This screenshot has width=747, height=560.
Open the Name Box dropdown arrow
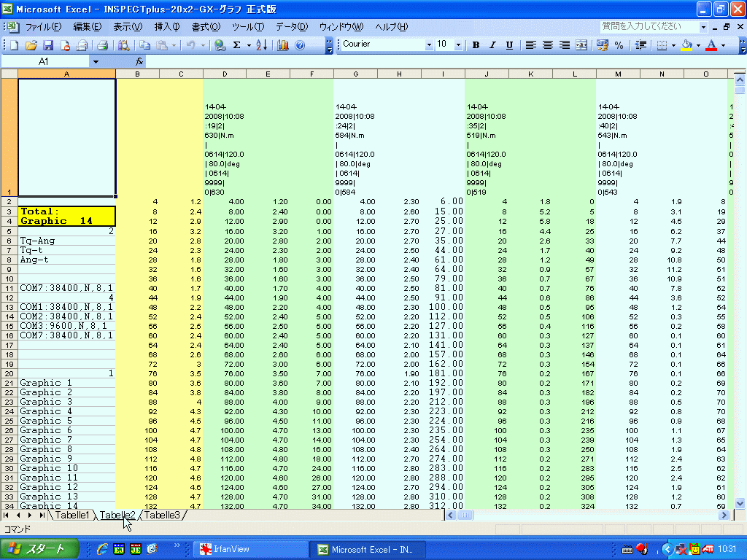[96, 61]
